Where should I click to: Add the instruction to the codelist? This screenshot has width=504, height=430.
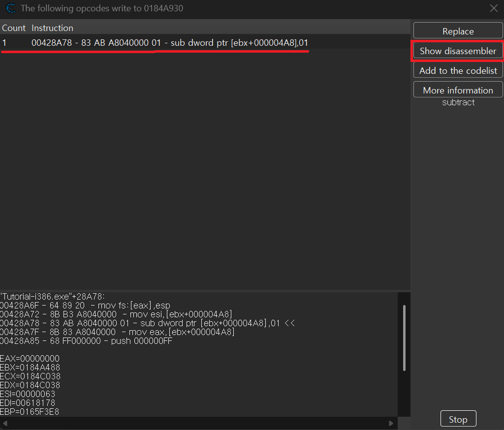tap(458, 71)
